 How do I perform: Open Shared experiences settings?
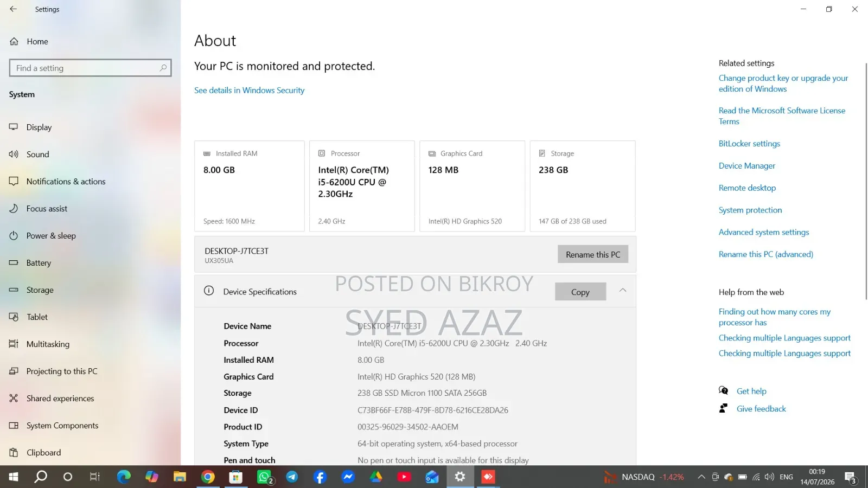coord(60,399)
